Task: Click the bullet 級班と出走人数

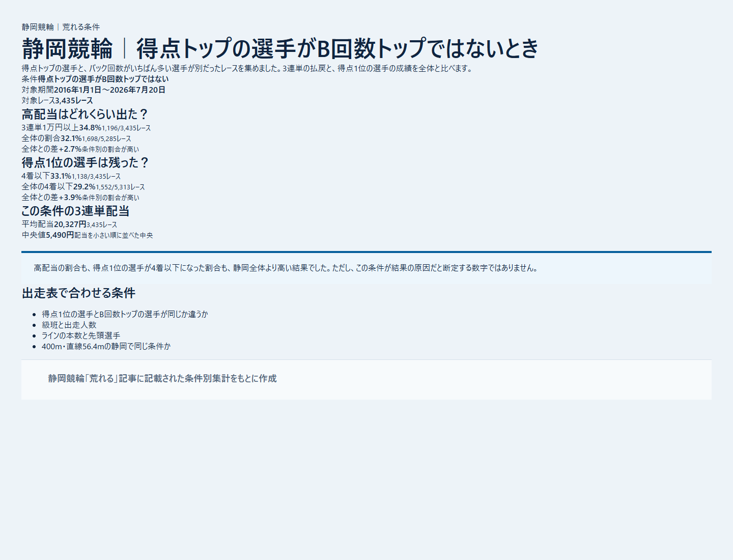Action: [x=69, y=325]
